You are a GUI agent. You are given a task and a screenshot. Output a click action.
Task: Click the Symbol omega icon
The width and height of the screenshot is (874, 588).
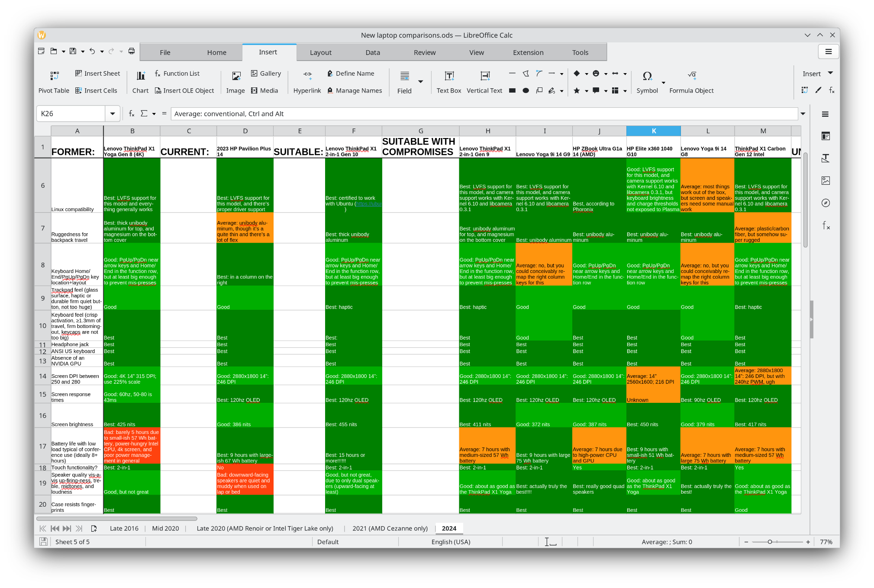pyautogui.click(x=647, y=76)
